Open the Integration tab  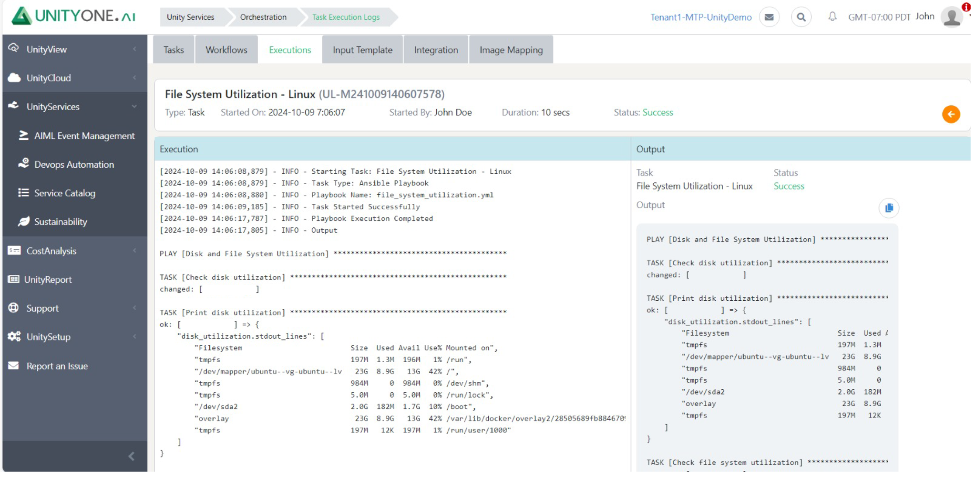click(x=436, y=50)
